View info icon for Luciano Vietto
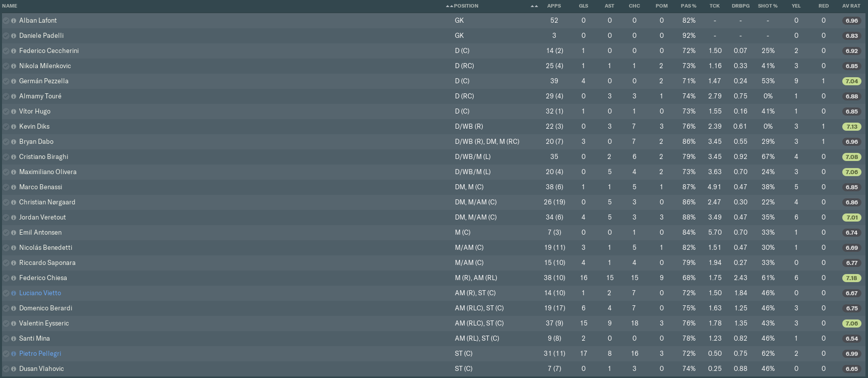Image resolution: width=868 pixels, height=378 pixels. coord(14,293)
